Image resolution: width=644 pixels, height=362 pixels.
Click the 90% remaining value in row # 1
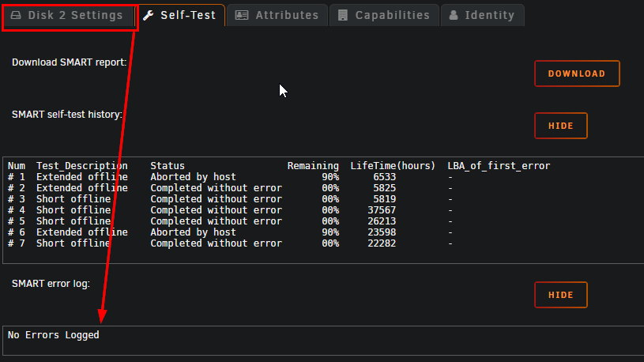pos(330,177)
